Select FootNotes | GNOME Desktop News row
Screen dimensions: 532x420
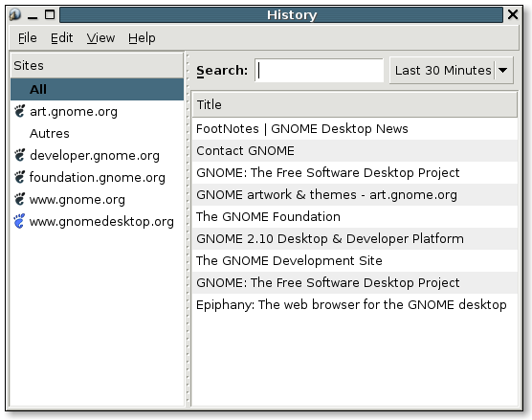click(355, 128)
